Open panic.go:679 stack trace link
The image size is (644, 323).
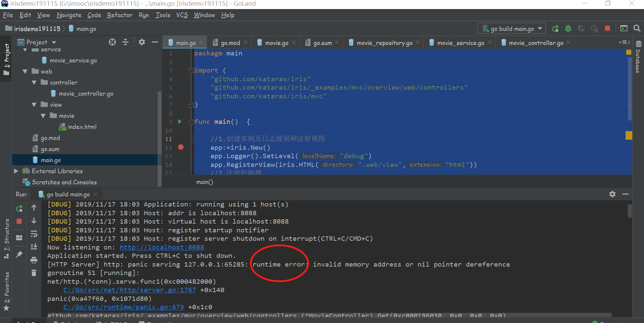(123, 307)
